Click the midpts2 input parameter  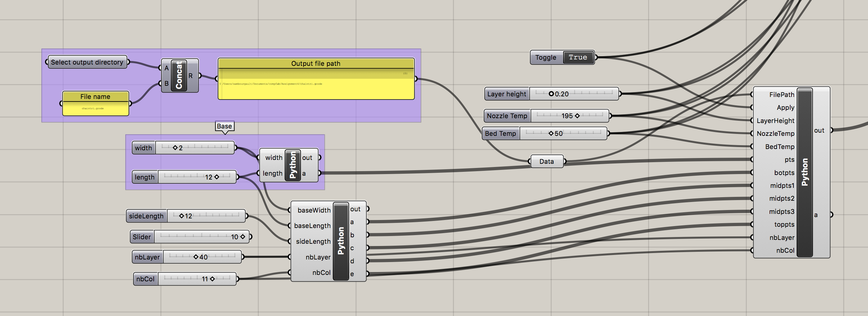coord(782,198)
